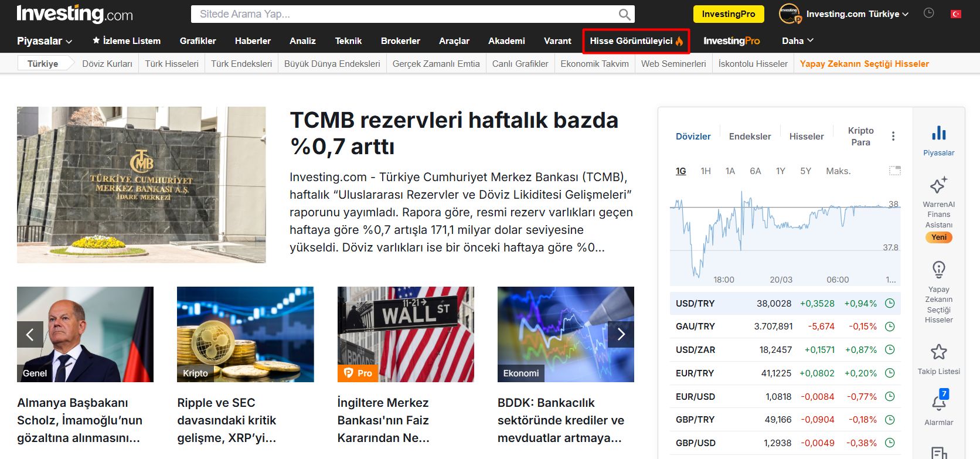Open WarrenAI Finans Asistanı sparkle icon
Image resolution: width=980 pixels, height=459 pixels.
click(x=939, y=185)
